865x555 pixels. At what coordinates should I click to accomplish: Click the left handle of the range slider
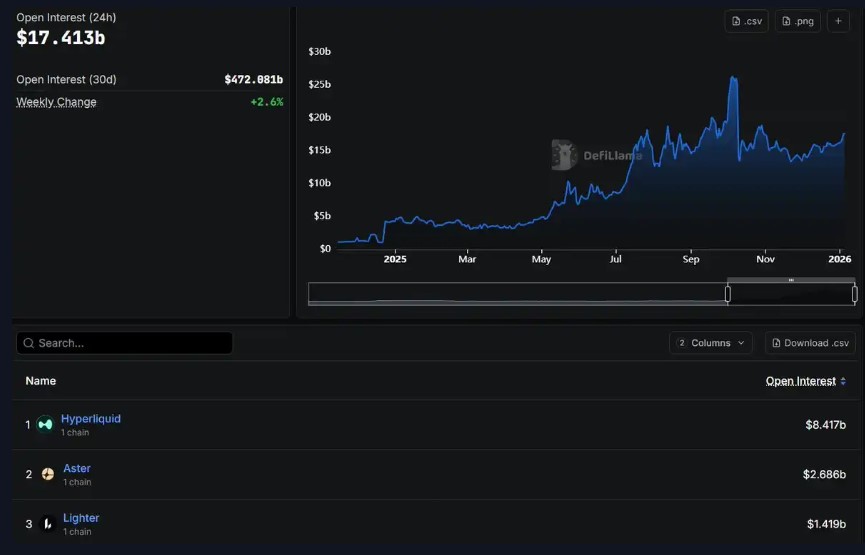point(728,294)
